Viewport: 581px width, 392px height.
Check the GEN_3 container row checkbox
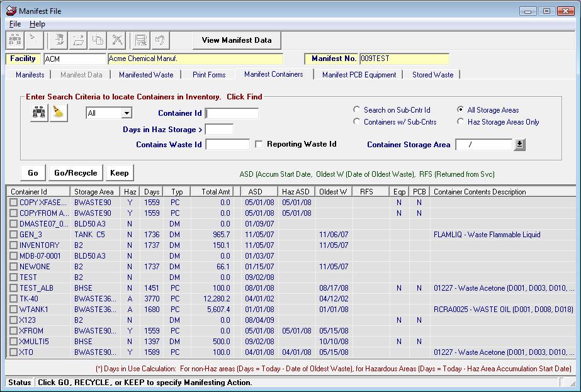pyautogui.click(x=14, y=235)
